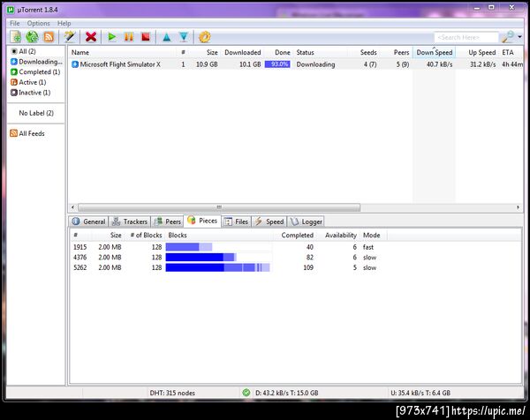The height and width of the screenshot is (420, 530).
Task: Click the horizontal scrollbar thumb in torrent list
Action: point(219,207)
